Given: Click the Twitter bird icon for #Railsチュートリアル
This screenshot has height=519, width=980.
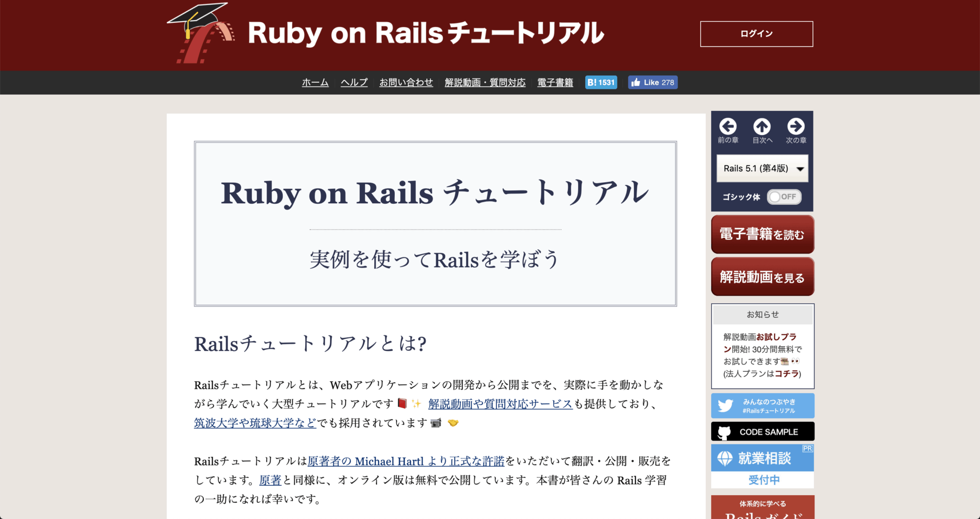Looking at the screenshot, I should click(x=725, y=406).
